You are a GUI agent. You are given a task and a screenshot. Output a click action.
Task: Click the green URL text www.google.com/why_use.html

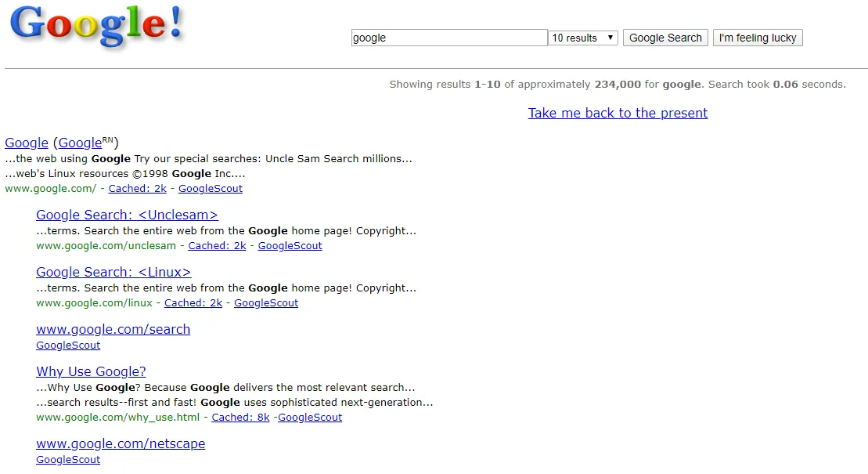click(118, 418)
